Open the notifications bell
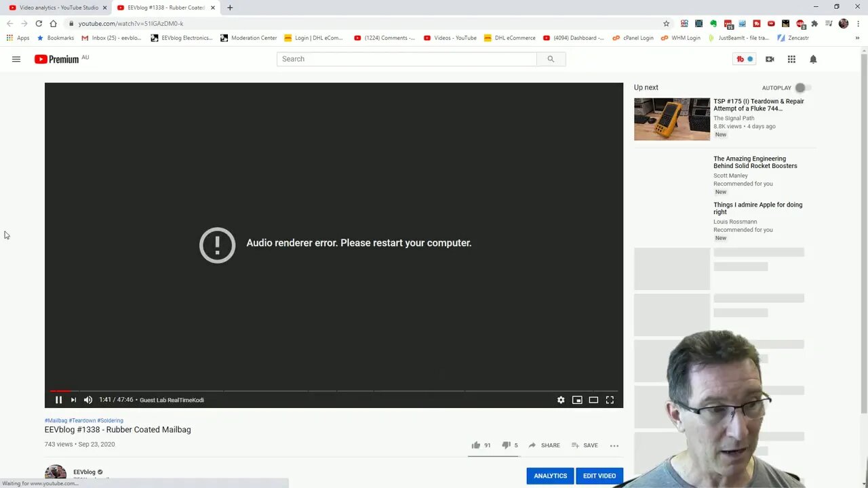Screen dimensions: 868x488 pos(813,59)
